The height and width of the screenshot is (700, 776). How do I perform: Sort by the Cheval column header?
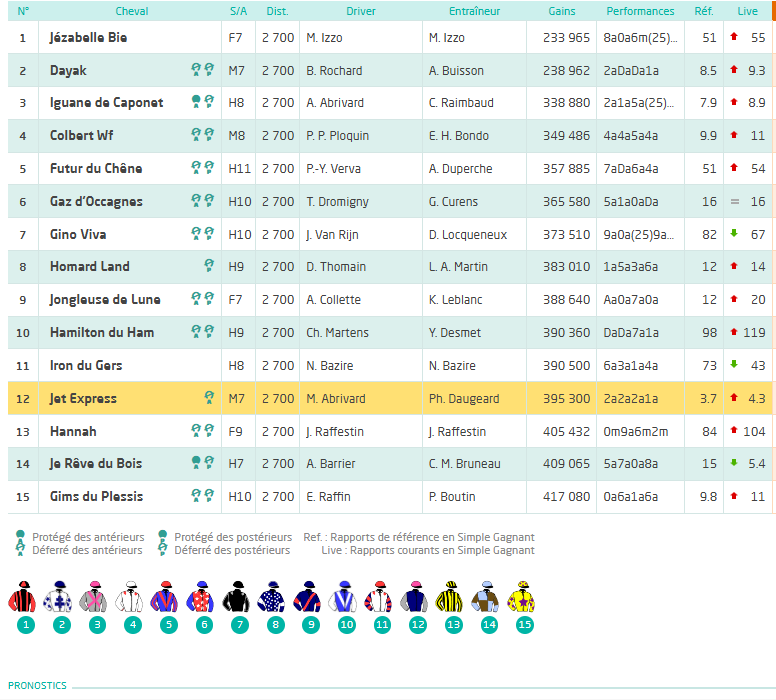click(132, 11)
